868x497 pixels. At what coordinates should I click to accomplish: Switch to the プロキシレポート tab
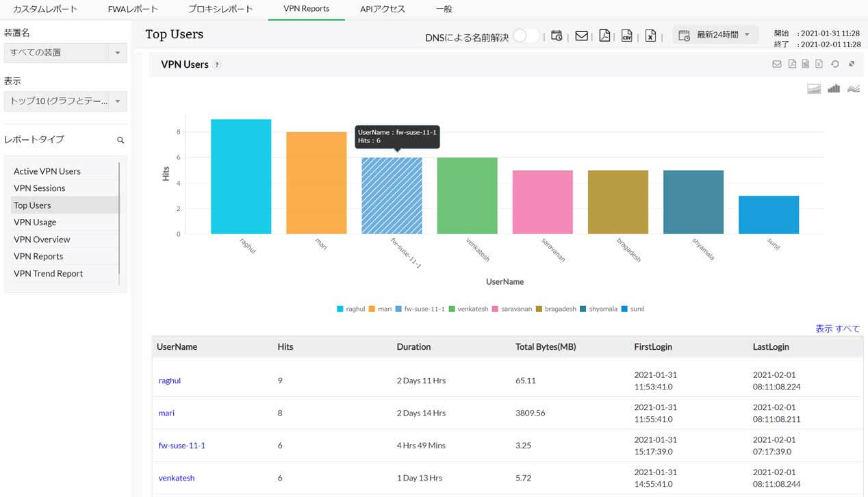pos(220,10)
